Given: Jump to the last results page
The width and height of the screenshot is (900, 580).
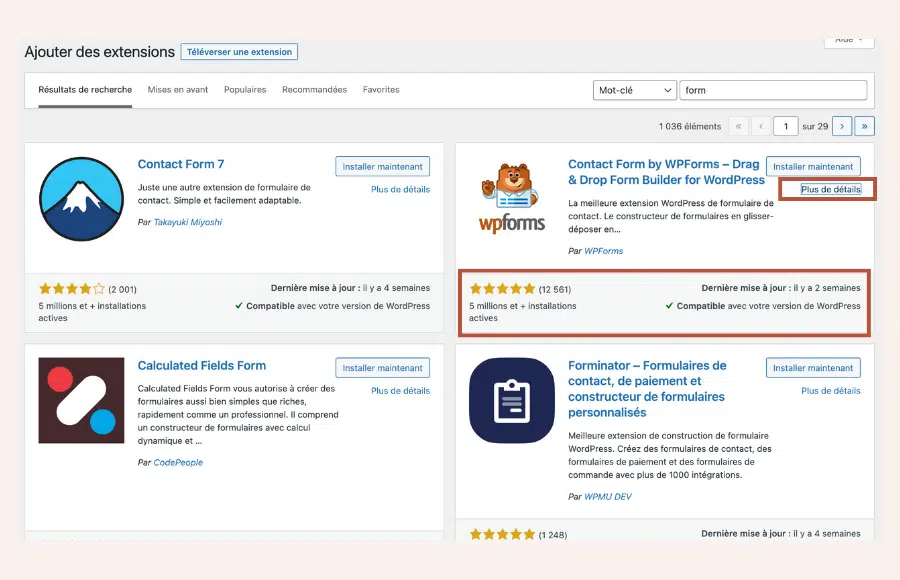Looking at the screenshot, I should click(864, 126).
